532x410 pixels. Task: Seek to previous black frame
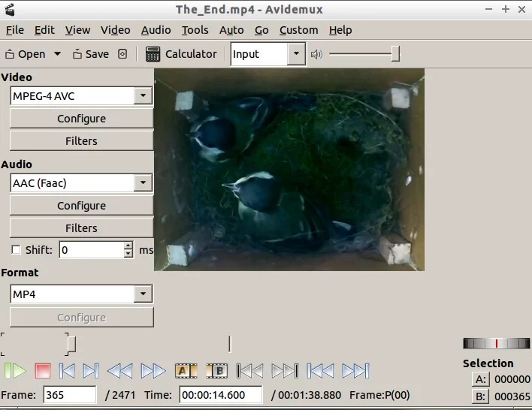[x=249, y=371]
